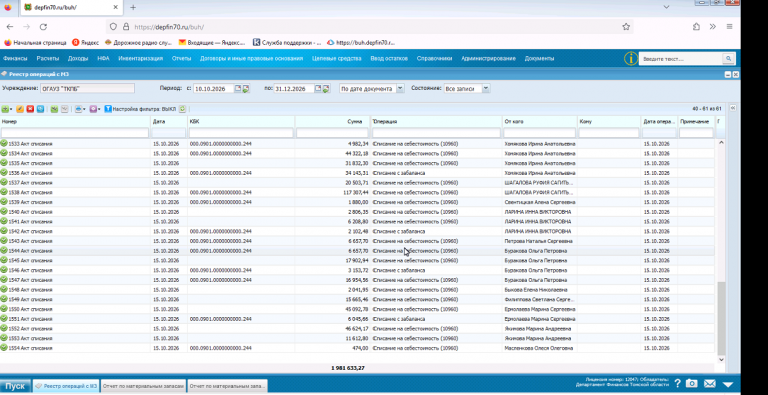Open the Отчеты menu
768x395 pixels.
click(181, 58)
